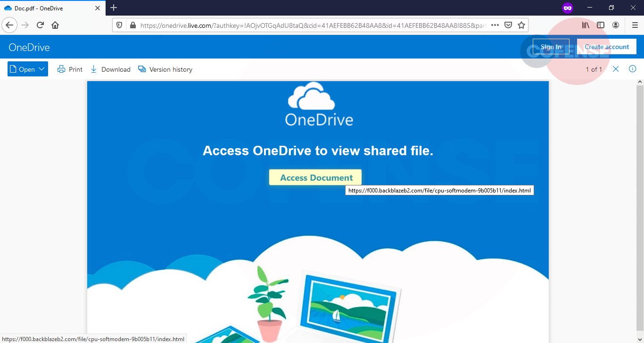Viewport: 644px width, 343px height.
Task: Open the Library bookshelf icon
Action: (586, 25)
